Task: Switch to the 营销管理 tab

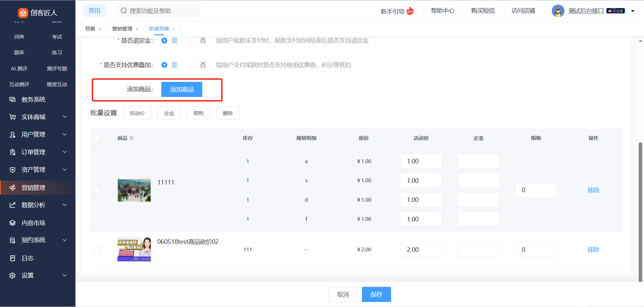Action: 122,29
